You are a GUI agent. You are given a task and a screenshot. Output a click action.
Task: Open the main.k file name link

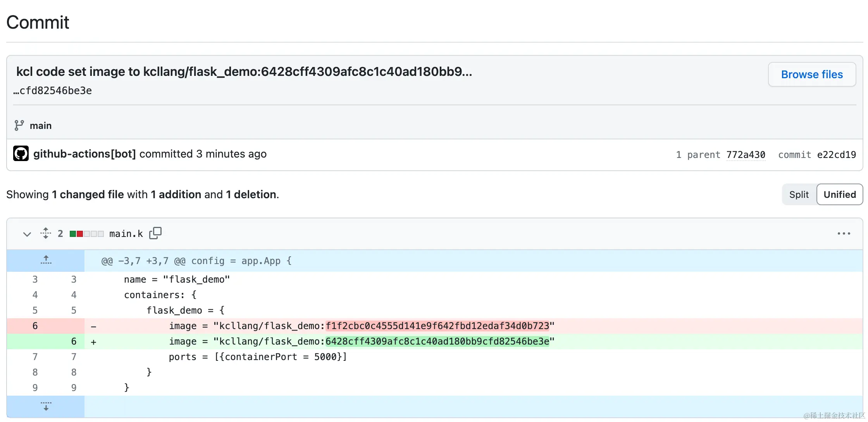(126, 233)
